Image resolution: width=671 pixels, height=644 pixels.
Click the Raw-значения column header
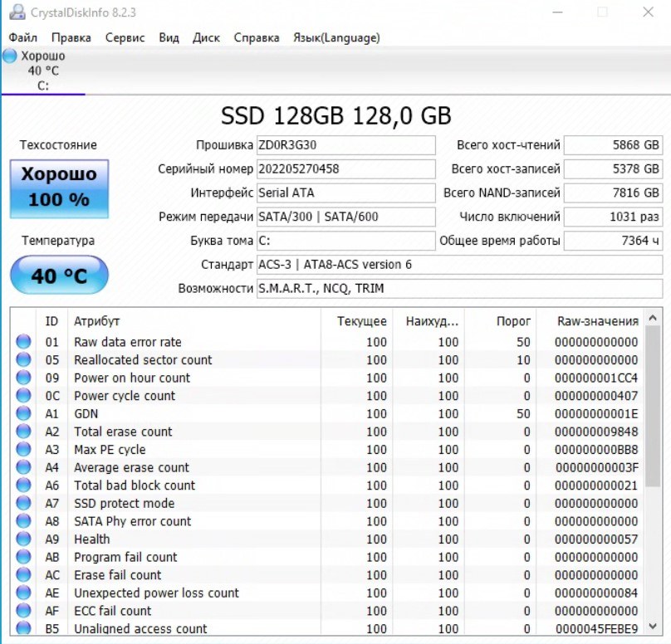pyautogui.click(x=598, y=321)
